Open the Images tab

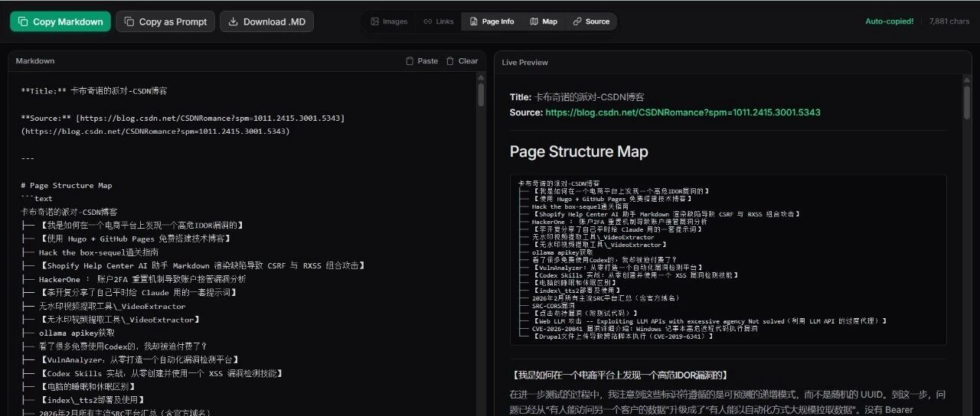[389, 21]
